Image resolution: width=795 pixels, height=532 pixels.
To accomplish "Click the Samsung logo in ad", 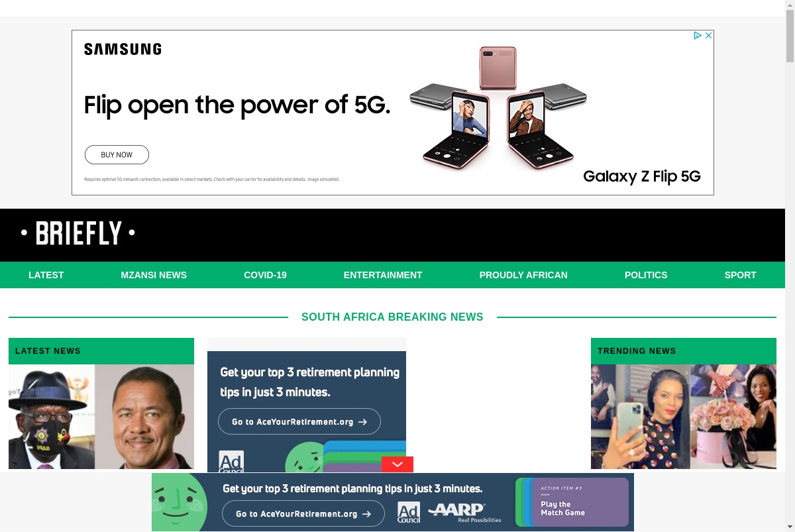I will click(123, 49).
